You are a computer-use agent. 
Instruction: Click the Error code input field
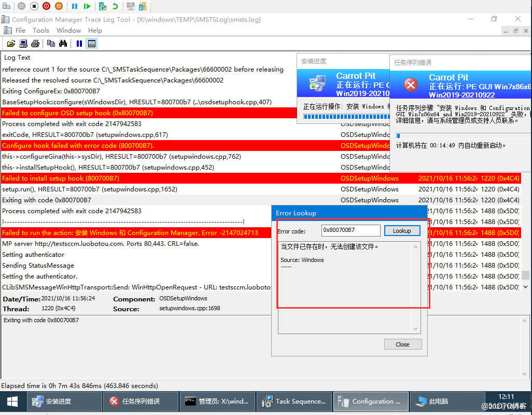pyautogui.click(x=351, y=230)
